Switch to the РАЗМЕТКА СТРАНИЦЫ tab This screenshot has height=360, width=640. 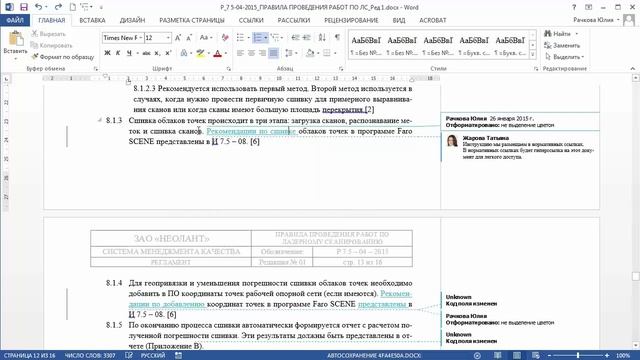(192, 20)
